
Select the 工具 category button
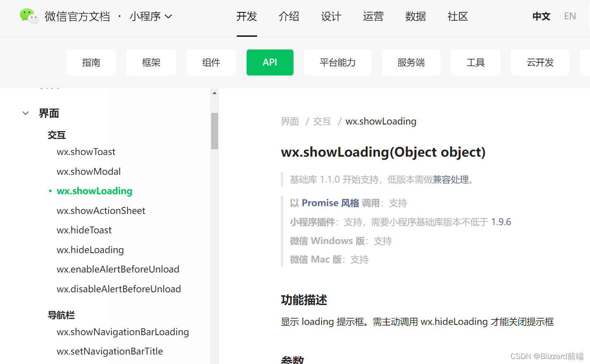pyautogui.click(x=475, y=62)
